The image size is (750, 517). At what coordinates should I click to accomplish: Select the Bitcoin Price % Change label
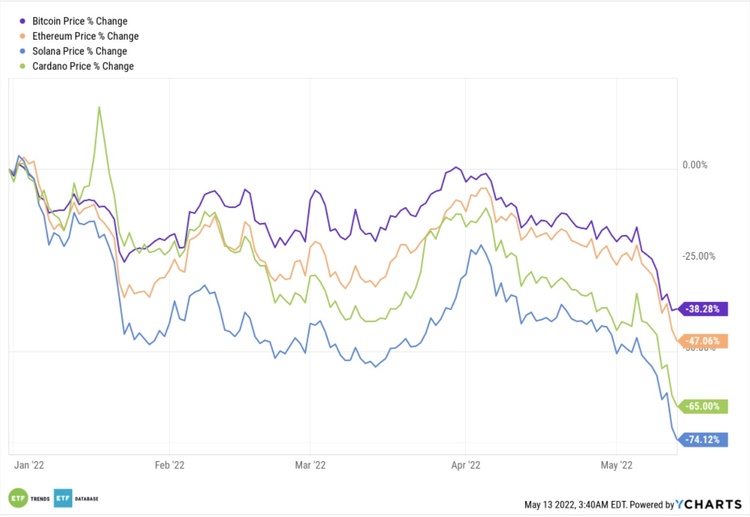pos(80,20)
